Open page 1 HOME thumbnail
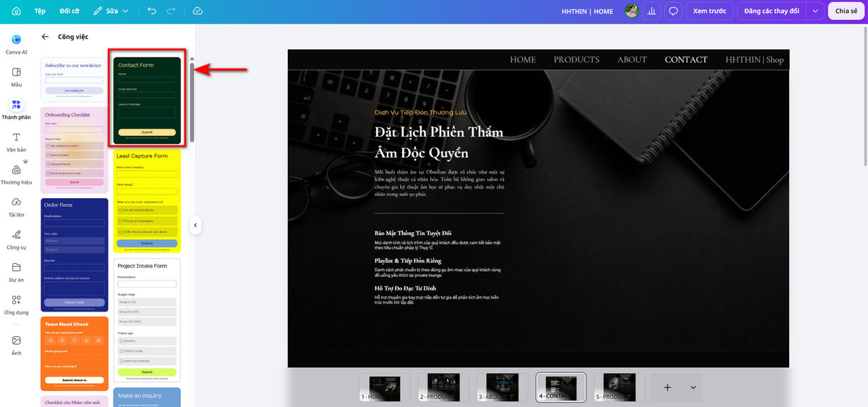868x407 pixels. (x=385, y=387)
